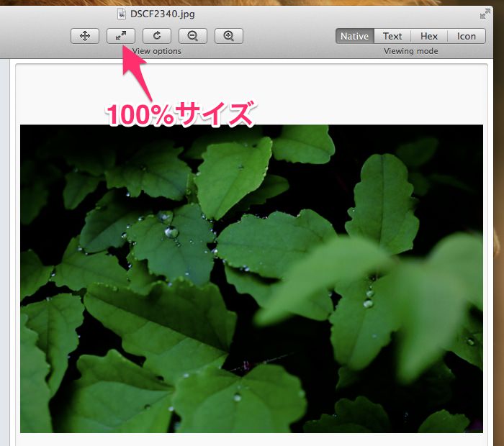Zoom out using the minus magnifier button
The image size is (504, 446).
193,36
